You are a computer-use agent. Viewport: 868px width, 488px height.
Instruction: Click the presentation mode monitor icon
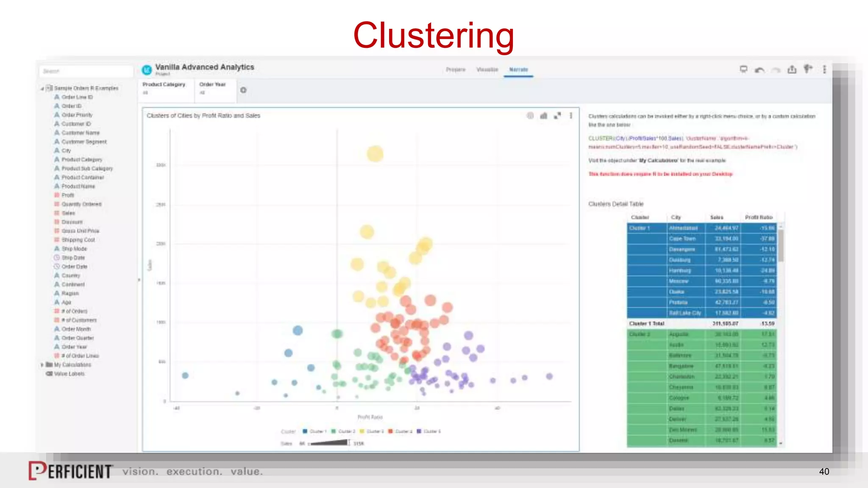[x=743, y=69]
